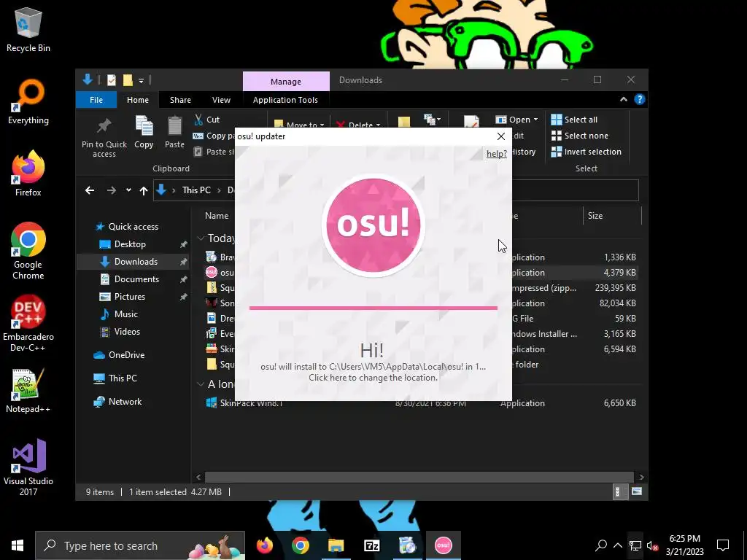Image resolution: width=747 pixels, height=560 pixels.
Task: Click the Paste ribbon button
Action: [x=174, y=133]
